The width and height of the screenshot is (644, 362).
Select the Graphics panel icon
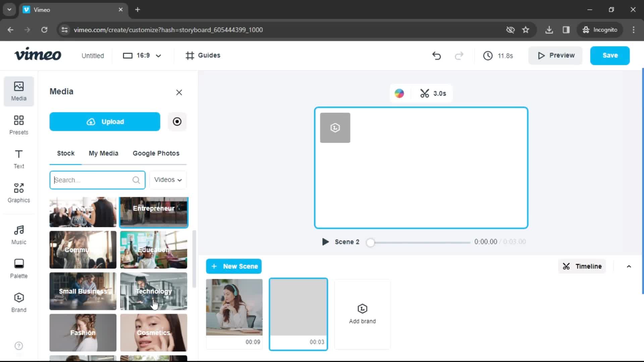tap(18, 193)
